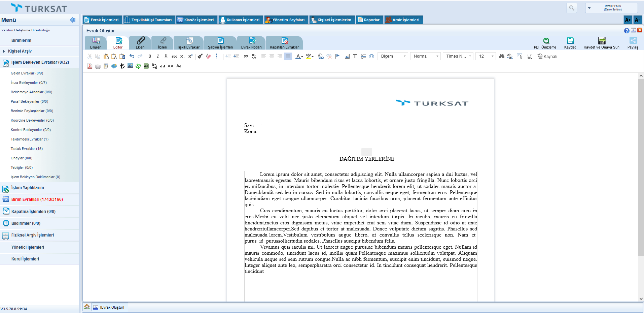This screenshot has width=644, height=313.
Task: Click Kaydet ve Onaya Sun button
Action: click(601, 43)
